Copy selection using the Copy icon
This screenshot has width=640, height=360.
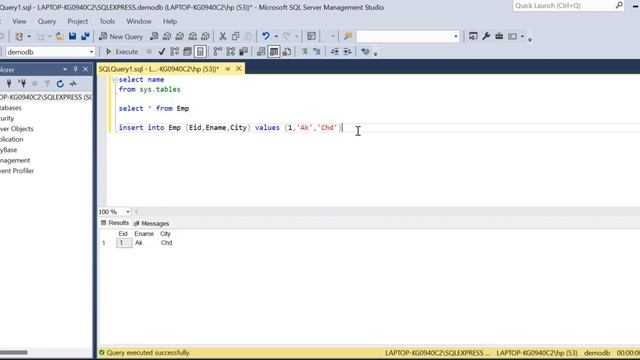click(235, 36)
